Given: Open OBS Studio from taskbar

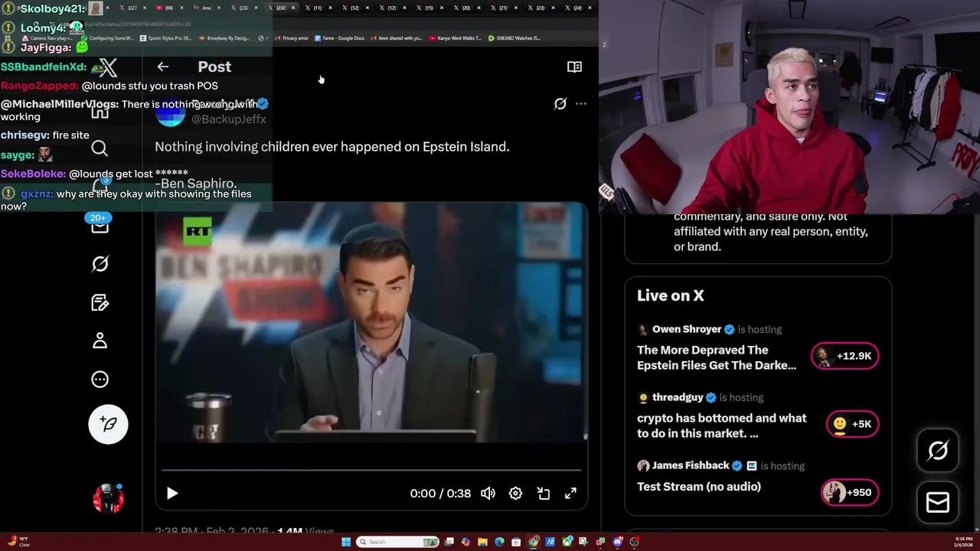Looking at the screenshot, I should (x=634, y=542).
